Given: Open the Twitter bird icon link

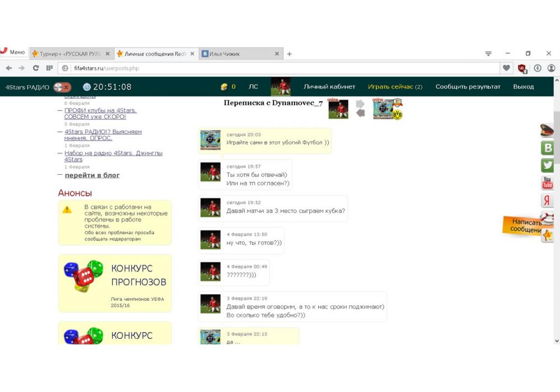Looking at the screenshot, I should point(547,165).
